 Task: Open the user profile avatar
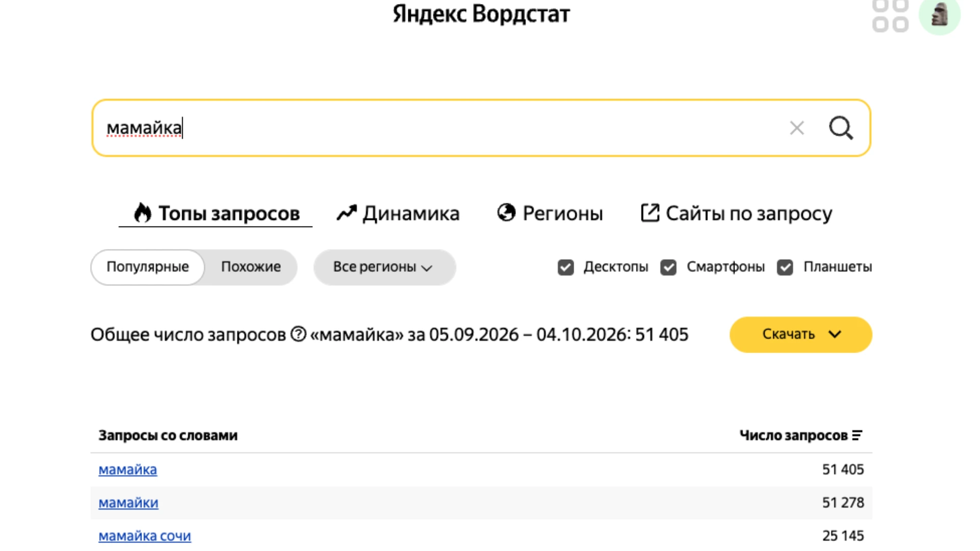[x=939, y=15]
